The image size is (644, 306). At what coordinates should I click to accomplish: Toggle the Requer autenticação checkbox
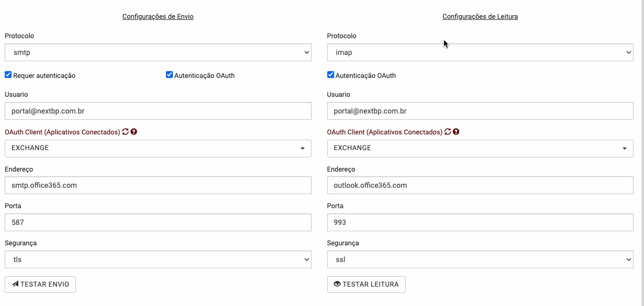[x=8, y=75]
